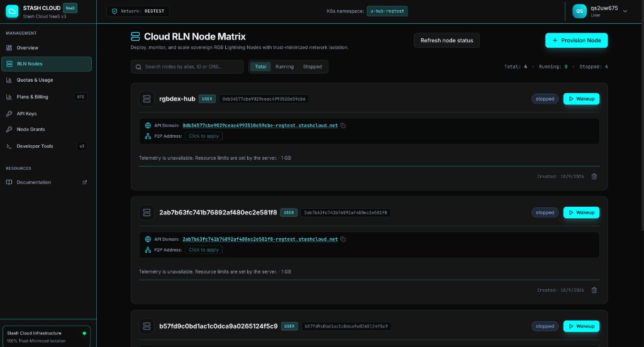644x347 pixels.
Task: Click the Overview grid icon
Action: [9, 48]
